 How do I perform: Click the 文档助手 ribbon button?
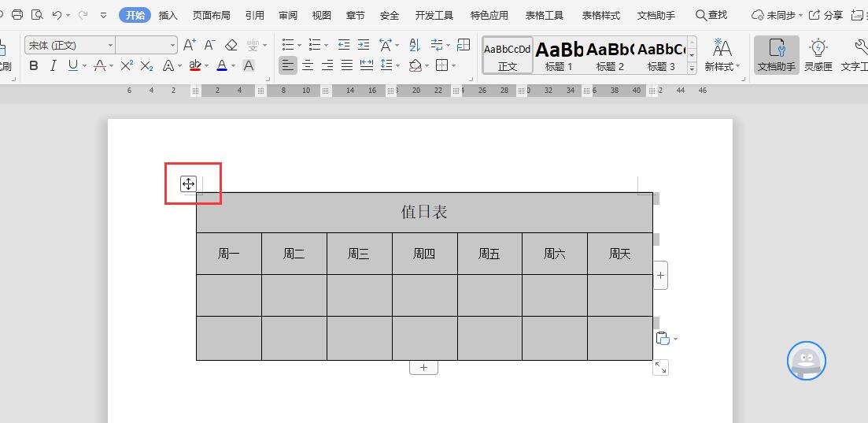(x=776, y=55)
